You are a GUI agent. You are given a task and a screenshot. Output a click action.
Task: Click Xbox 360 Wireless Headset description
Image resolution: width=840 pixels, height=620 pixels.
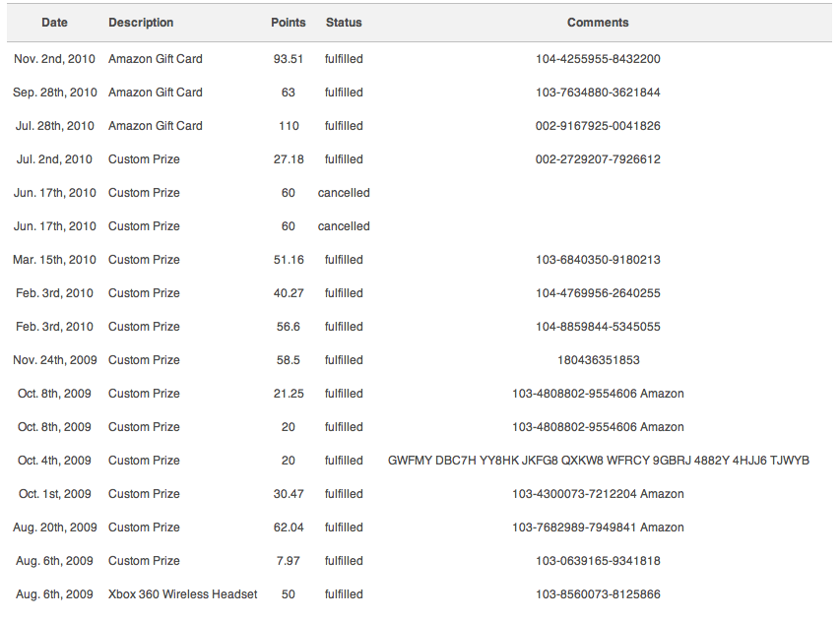(x=183, y=594)
